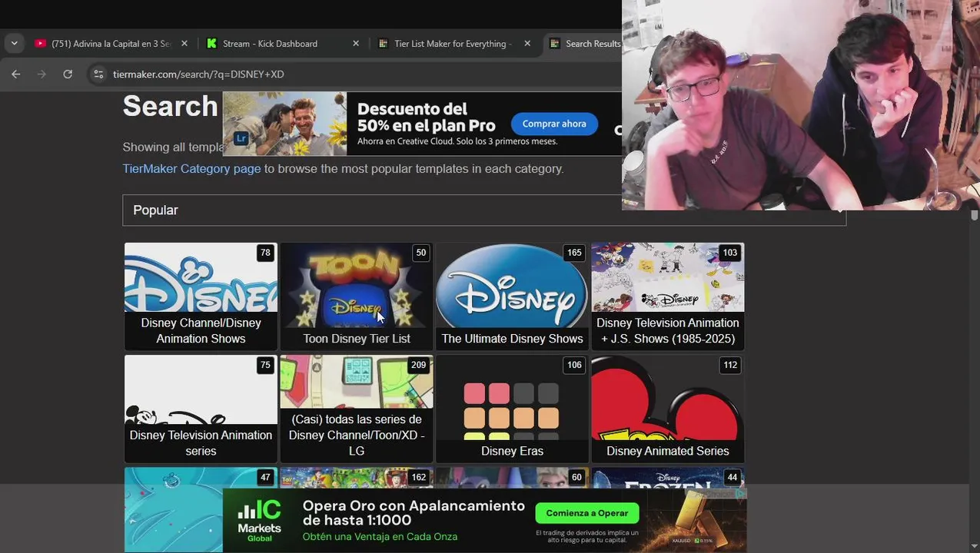Open the template with the 60 badge
This screenshot has height=553, width=980.
click(512, 478)
